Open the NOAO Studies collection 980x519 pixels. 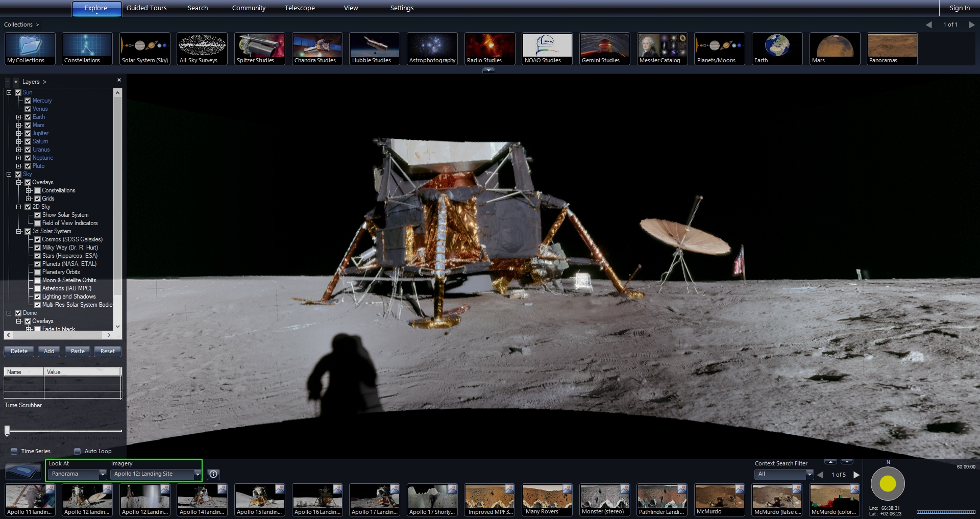click(x=547, y=48)
